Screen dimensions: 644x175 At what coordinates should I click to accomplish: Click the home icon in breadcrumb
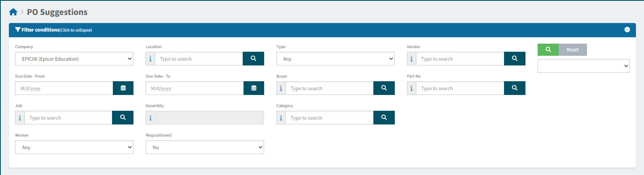tap(13, 12)
